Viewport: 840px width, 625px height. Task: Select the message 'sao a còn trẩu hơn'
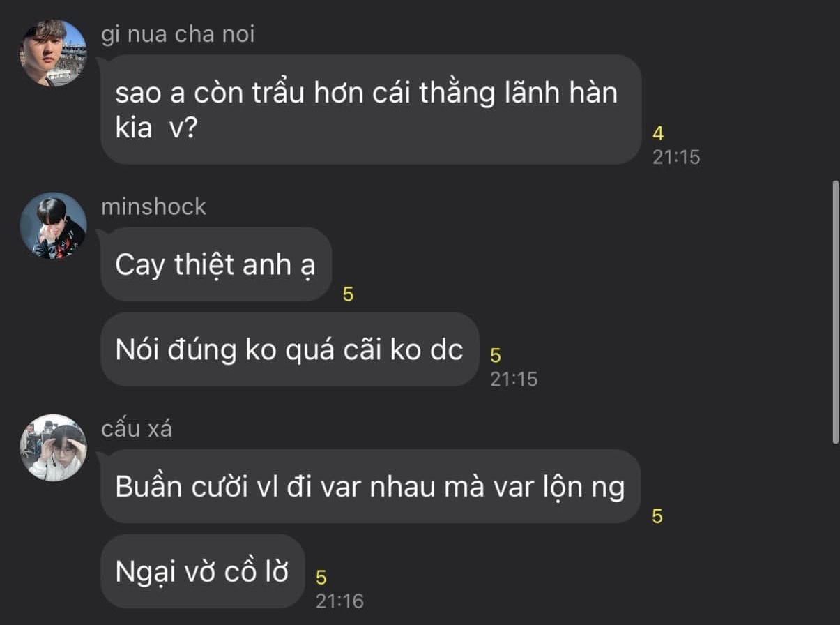[371, 110]
